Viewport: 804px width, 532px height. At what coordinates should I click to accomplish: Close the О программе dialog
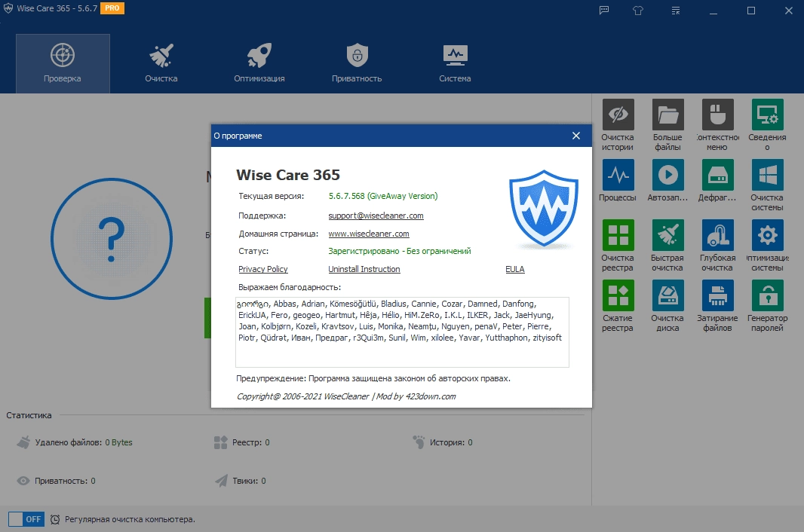575,136
